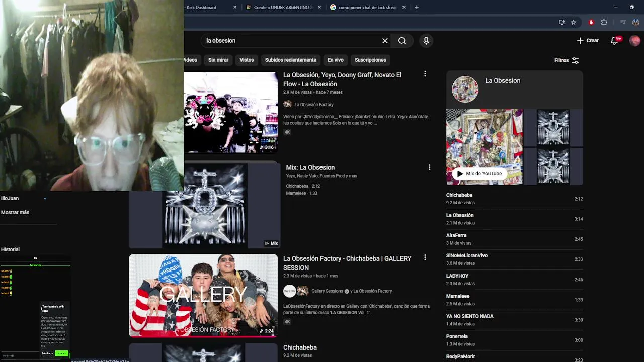
Task: Open the Chrome profile avatar
Action: [636, 22]
